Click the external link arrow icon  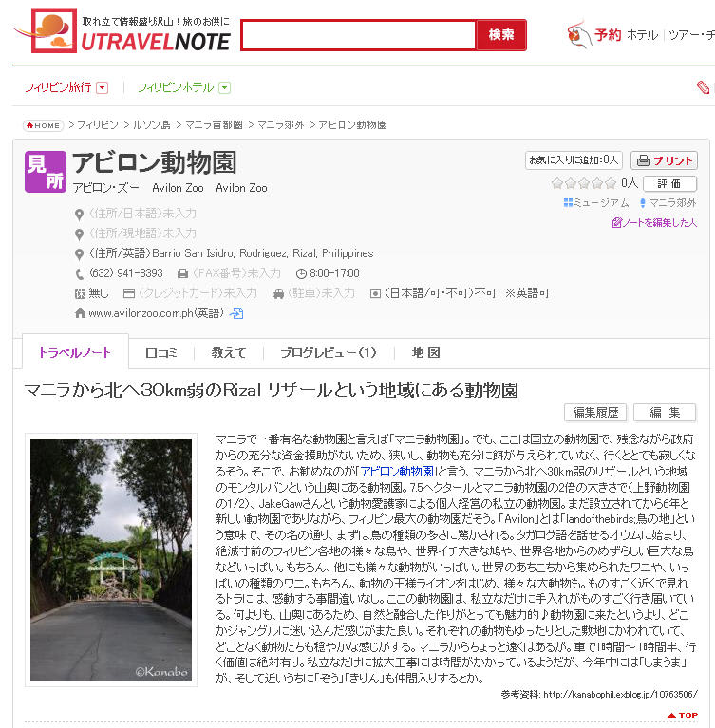pos(236,314)
